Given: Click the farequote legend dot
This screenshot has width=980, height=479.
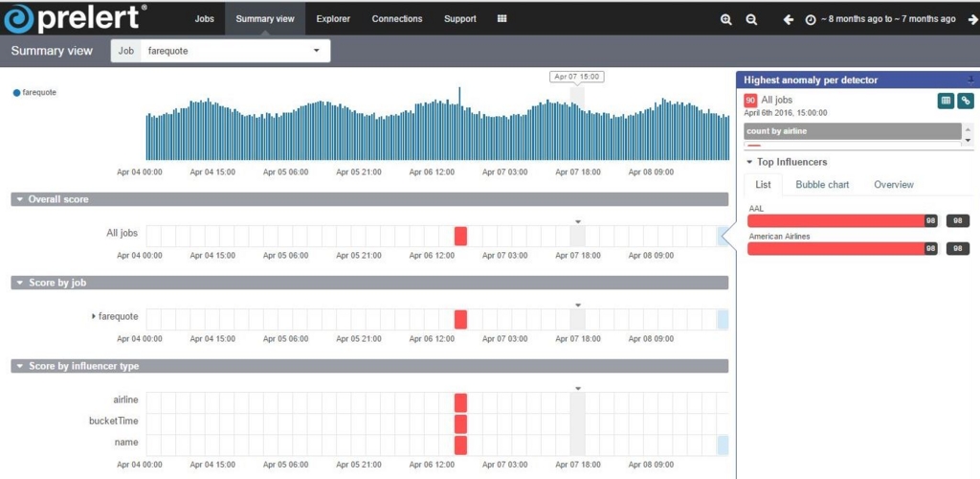Looking at the screenshot, I should pos(17,93).
